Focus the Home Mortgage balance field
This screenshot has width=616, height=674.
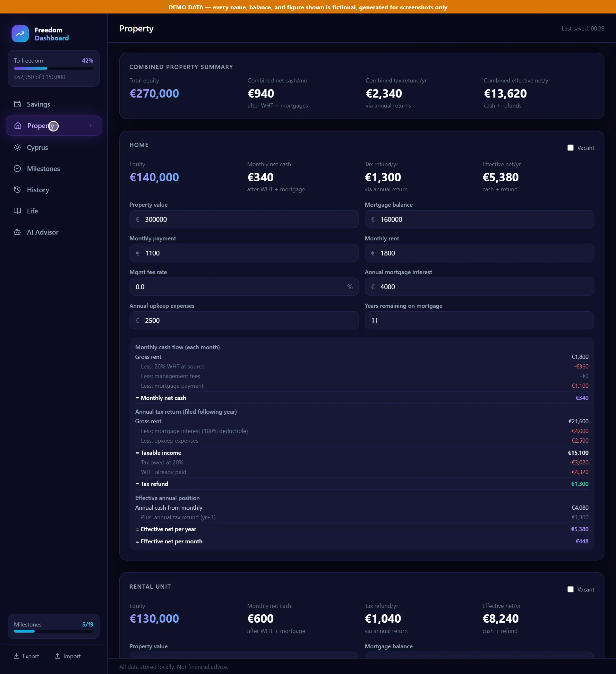479,219
